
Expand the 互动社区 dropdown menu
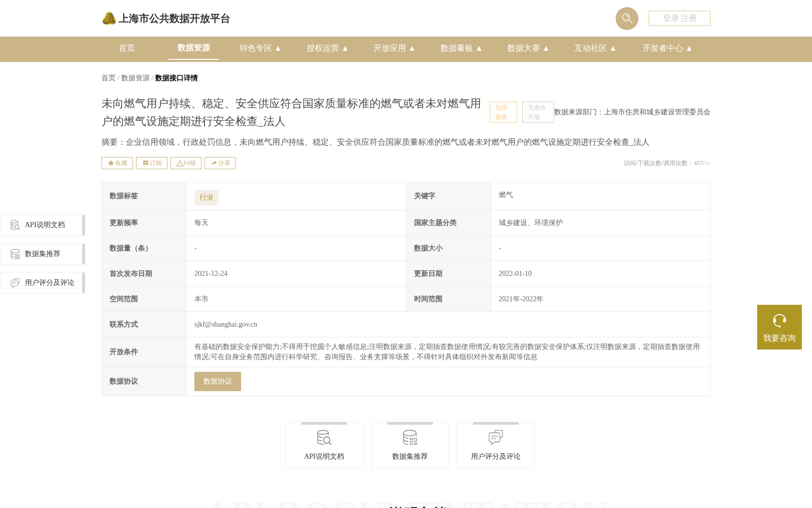click(x=595, y=48)
